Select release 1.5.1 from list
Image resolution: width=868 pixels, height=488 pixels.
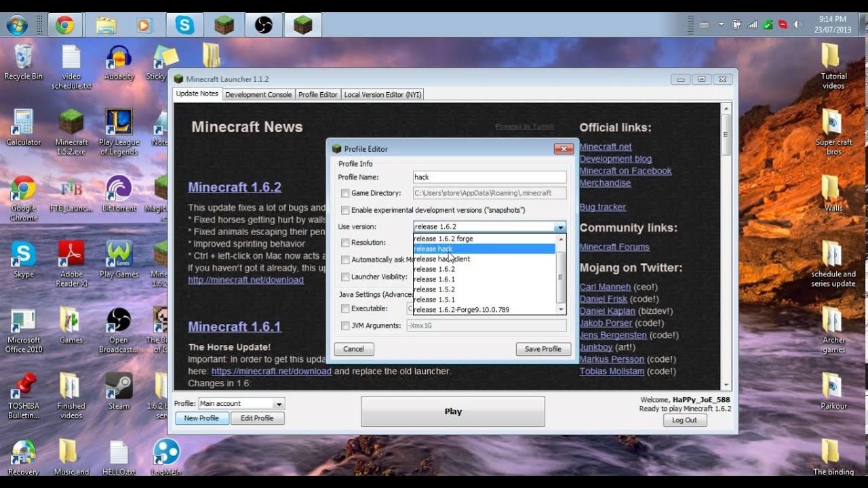(484, 300)
